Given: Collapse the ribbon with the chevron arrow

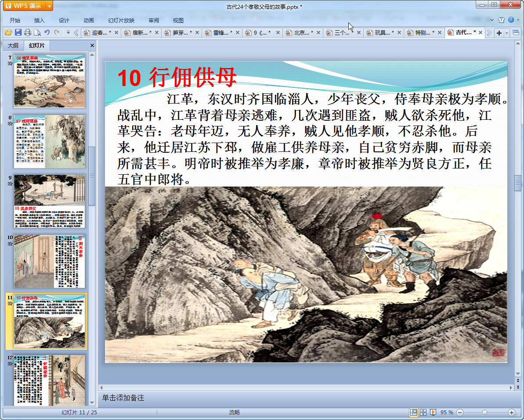Looking at the screenshot, I should pyautogui.click(x=492, y=20).
